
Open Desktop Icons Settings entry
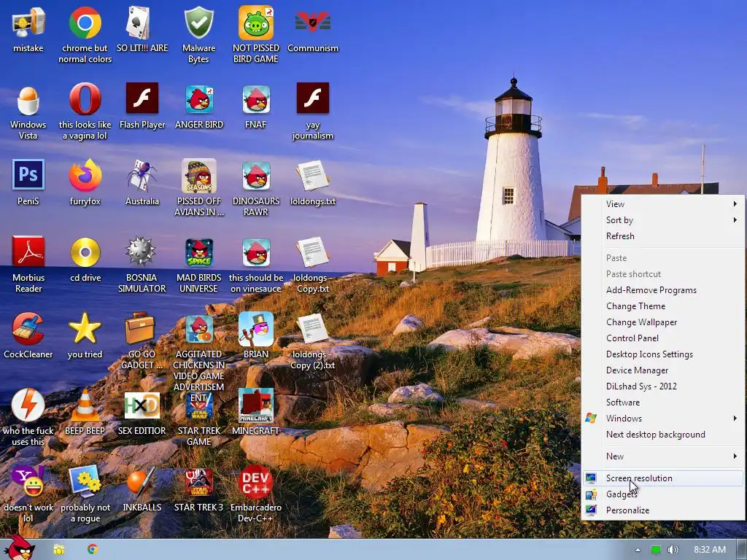pyautogui.click(x=662, y=354)
